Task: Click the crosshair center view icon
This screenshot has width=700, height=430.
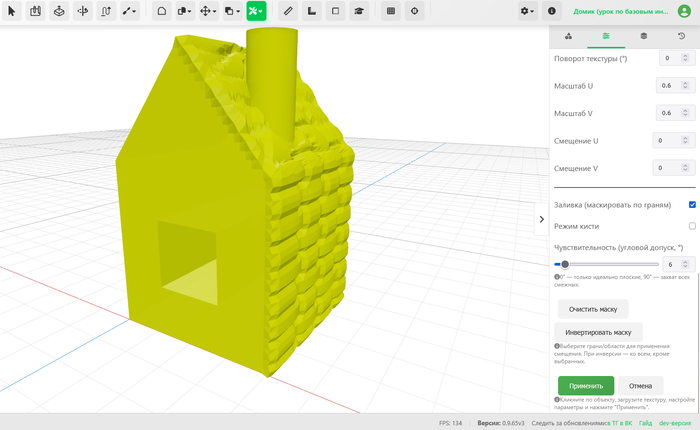Action: coord(414,11)
